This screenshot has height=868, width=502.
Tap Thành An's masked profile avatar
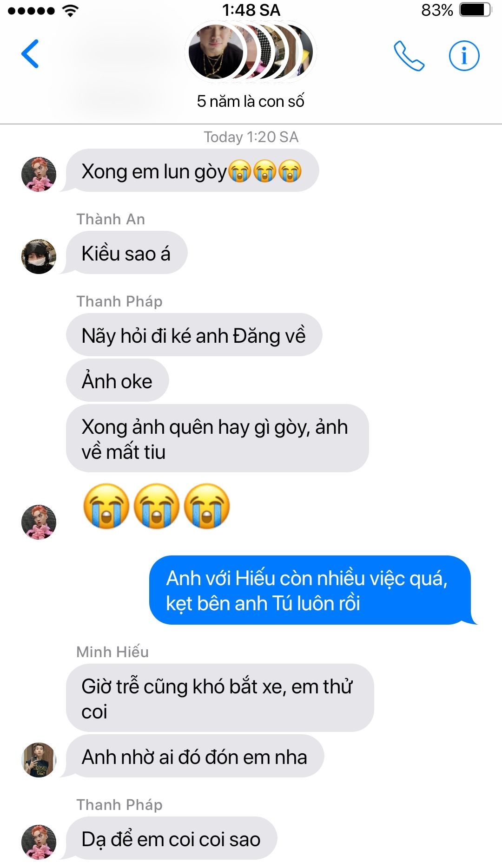pyautogui.click(x=39, y=256)
